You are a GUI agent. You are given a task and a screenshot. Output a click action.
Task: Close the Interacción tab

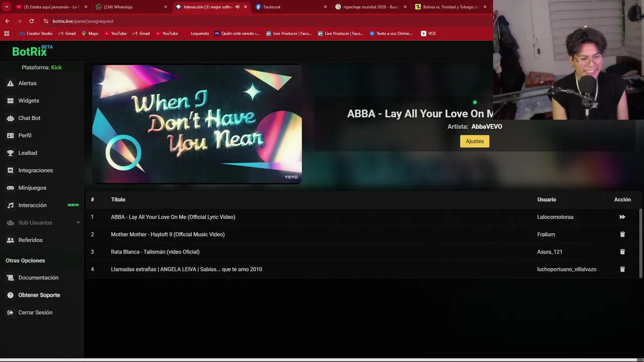click(246, 7)
